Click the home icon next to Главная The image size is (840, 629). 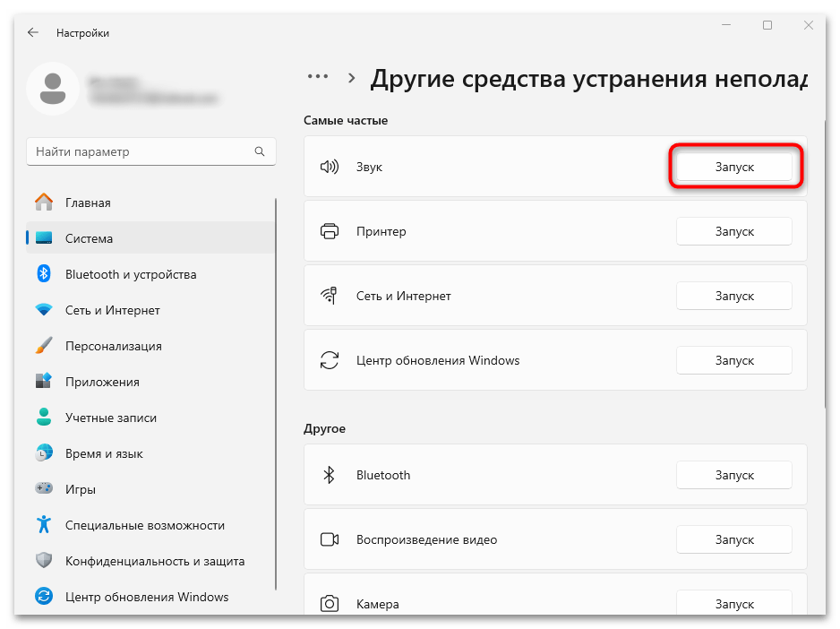(43, 202)
